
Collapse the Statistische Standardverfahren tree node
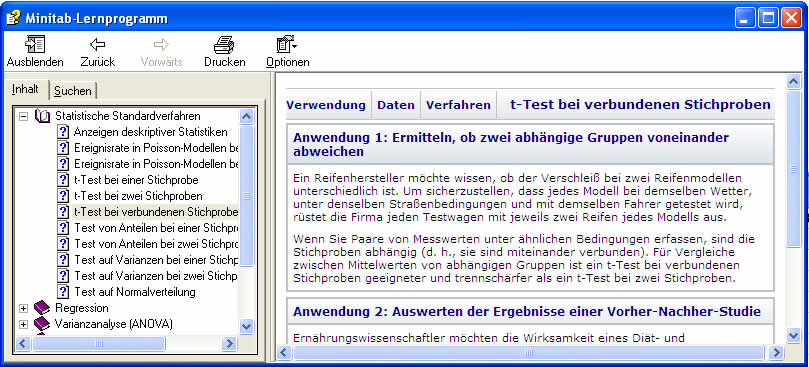[x=23, y=116]
